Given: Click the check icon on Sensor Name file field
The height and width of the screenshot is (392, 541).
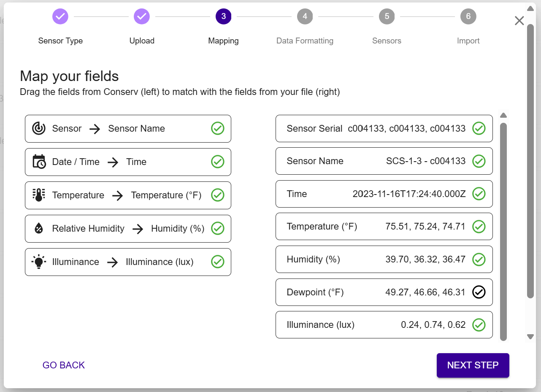Looking at the screenshot, I should [479, 161].
